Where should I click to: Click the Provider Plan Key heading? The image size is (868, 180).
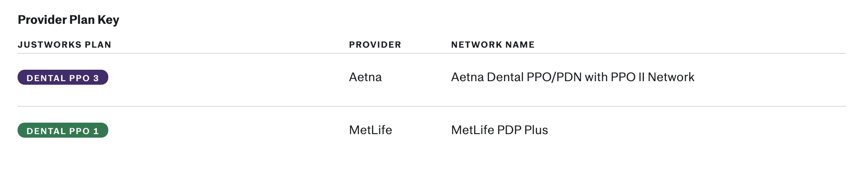(x=68, y=20)
